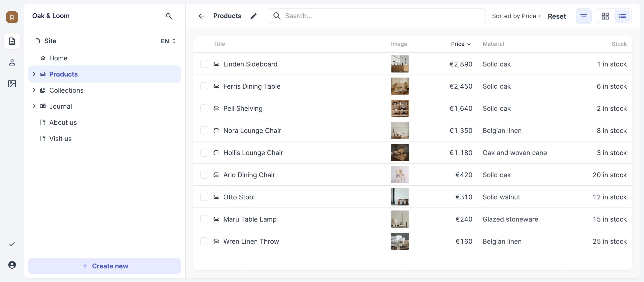The height and width of the screenshot is (282, 644).
Task: Open the EN language selector
Action: click(168, 41)
